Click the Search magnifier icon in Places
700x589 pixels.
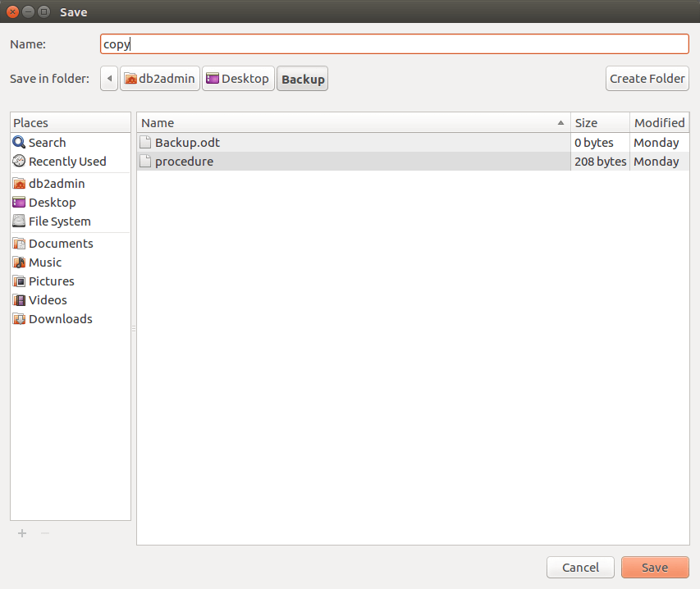click(x=20, y=143)
